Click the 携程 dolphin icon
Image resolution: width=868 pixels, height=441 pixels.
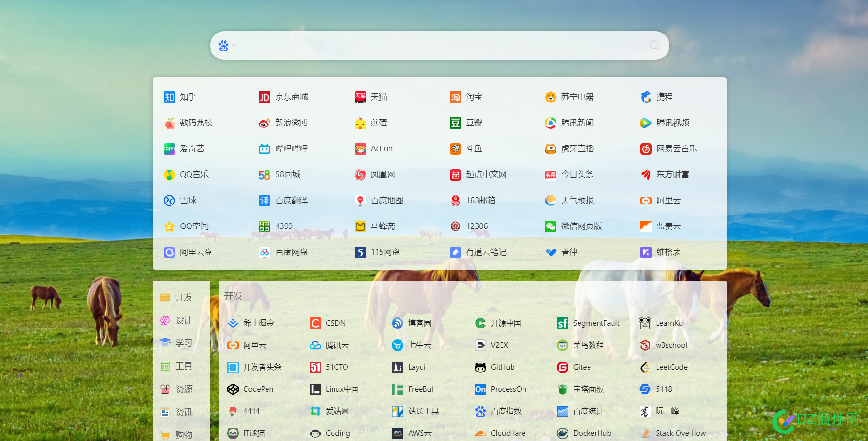tap(646, 97)
